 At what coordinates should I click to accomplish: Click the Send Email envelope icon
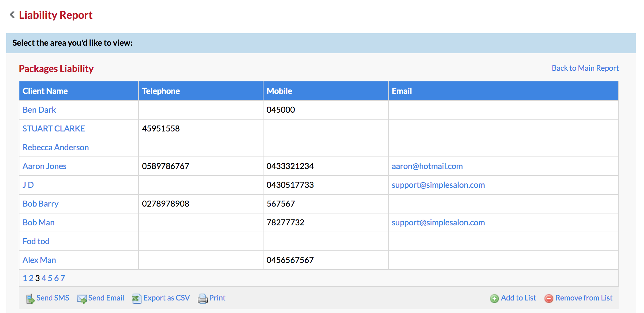82,299
